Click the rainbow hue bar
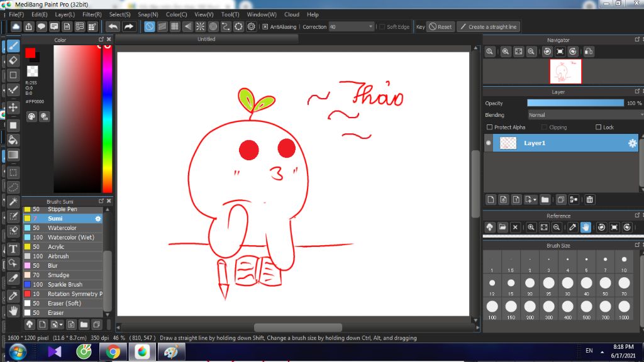Image resolution: width=644 pixels, height=362 pixels. [107, 118]
